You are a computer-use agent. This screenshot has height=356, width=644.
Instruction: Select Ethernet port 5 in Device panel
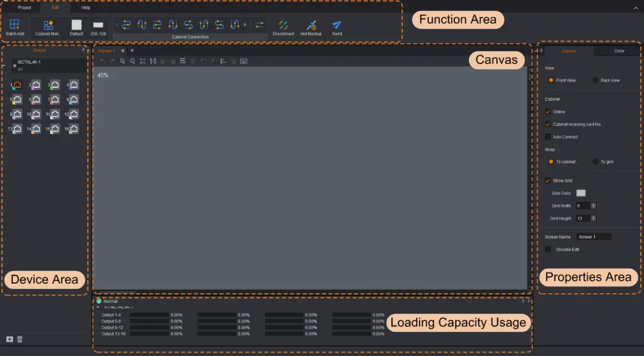[x=17, y=100]
